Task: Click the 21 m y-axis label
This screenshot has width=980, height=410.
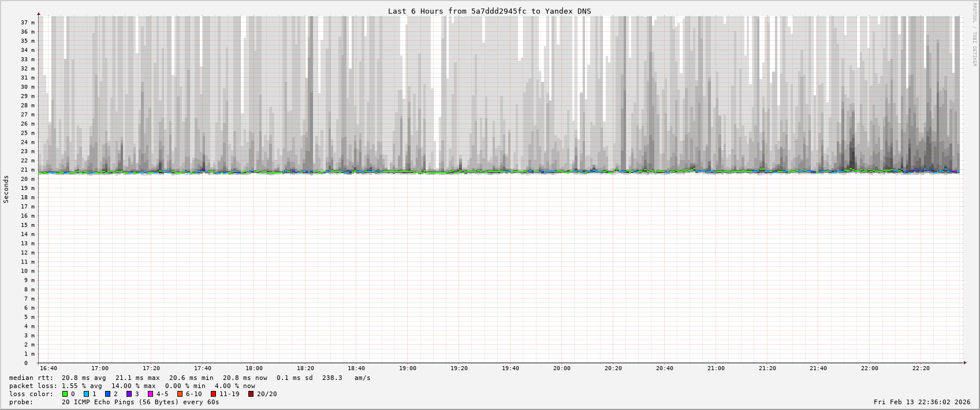Action: click(28, 170)
